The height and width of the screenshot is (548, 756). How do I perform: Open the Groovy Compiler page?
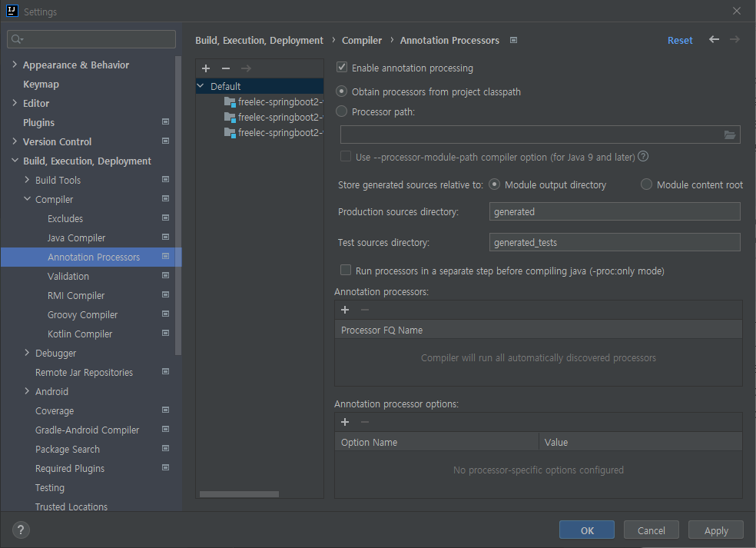click(82, 315)
